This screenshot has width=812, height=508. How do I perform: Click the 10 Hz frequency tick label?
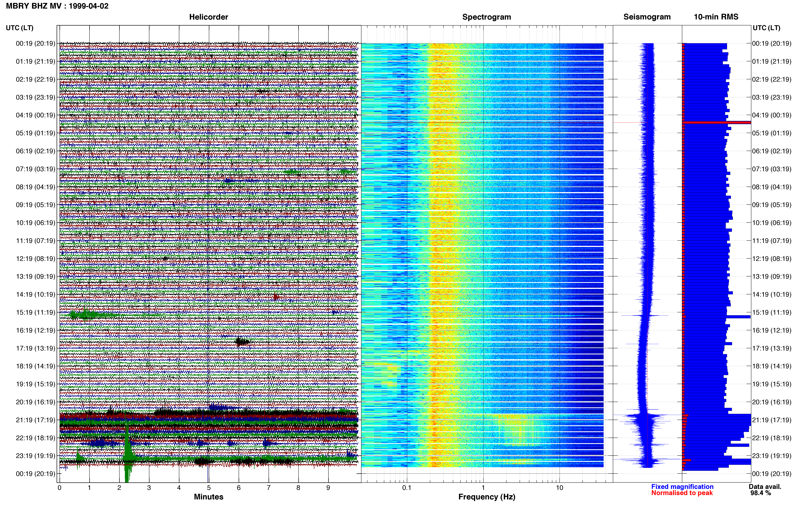559,488
